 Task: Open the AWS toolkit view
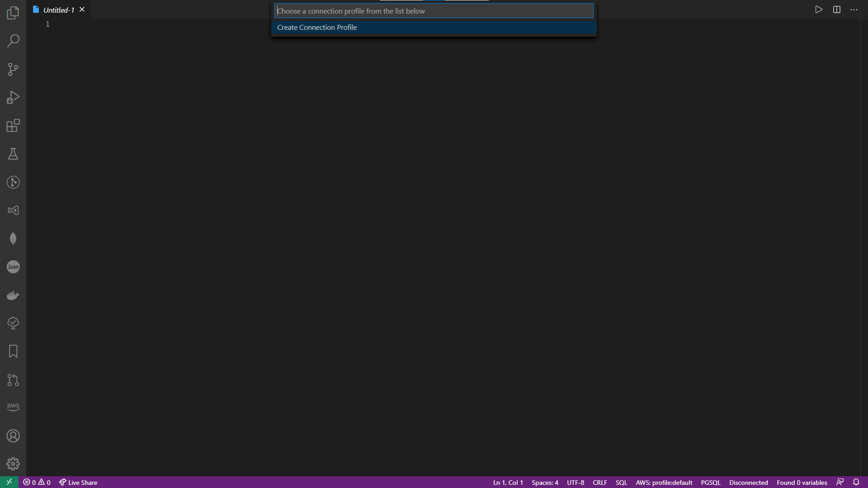click(x=13, y=407)
